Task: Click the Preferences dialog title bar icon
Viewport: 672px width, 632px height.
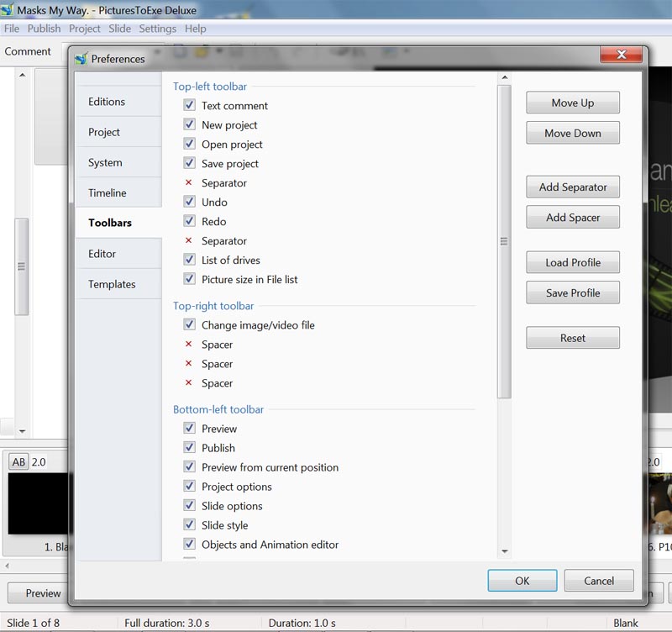Action: [81, 59]
